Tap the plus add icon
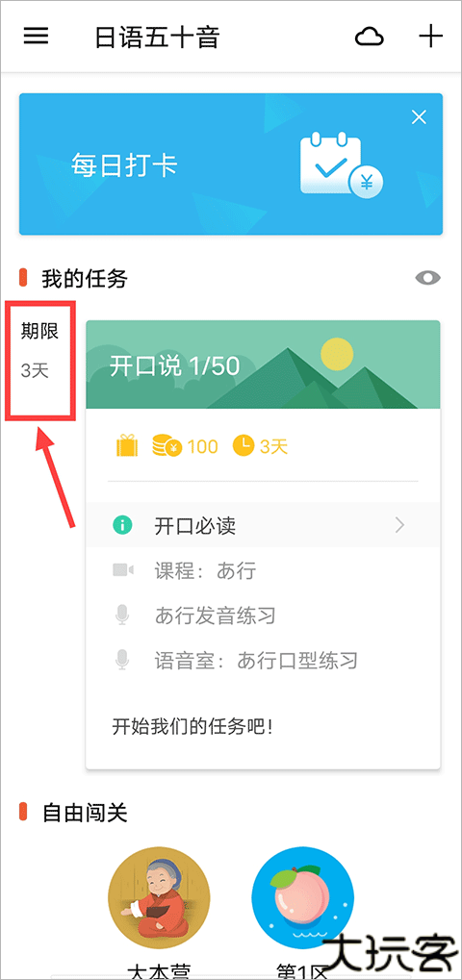 [431, 37]
